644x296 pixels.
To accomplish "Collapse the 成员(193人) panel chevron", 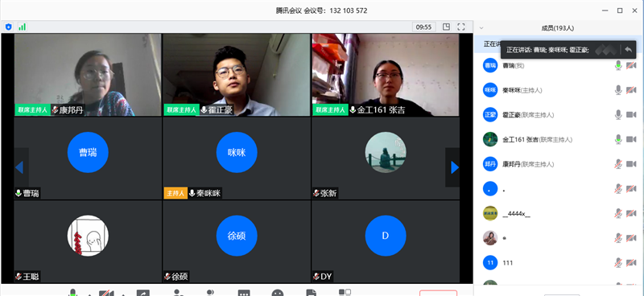I will pyautogui.click(x=481, y=28).
